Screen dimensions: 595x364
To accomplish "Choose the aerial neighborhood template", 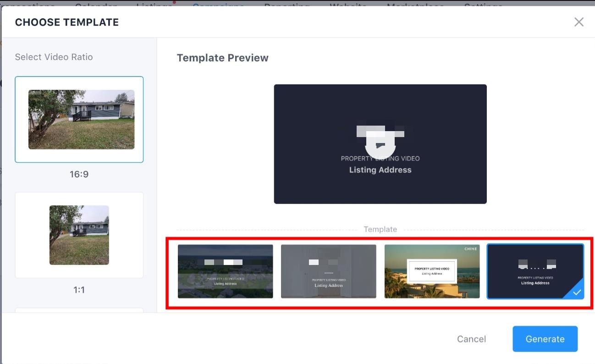I will 226,271.
